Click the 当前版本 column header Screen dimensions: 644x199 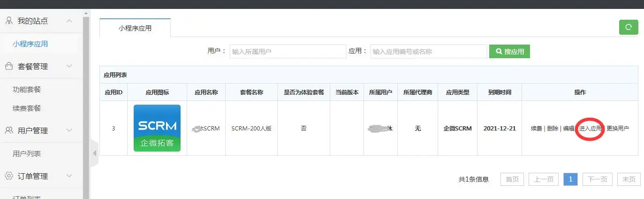coord(347,92)
